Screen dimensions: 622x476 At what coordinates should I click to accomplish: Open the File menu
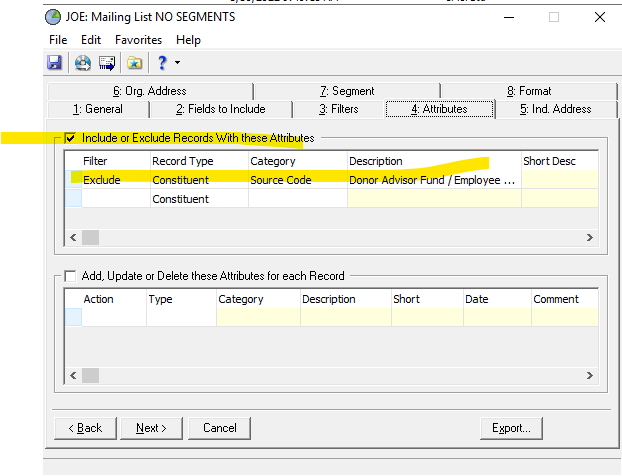tap(58, 40)
